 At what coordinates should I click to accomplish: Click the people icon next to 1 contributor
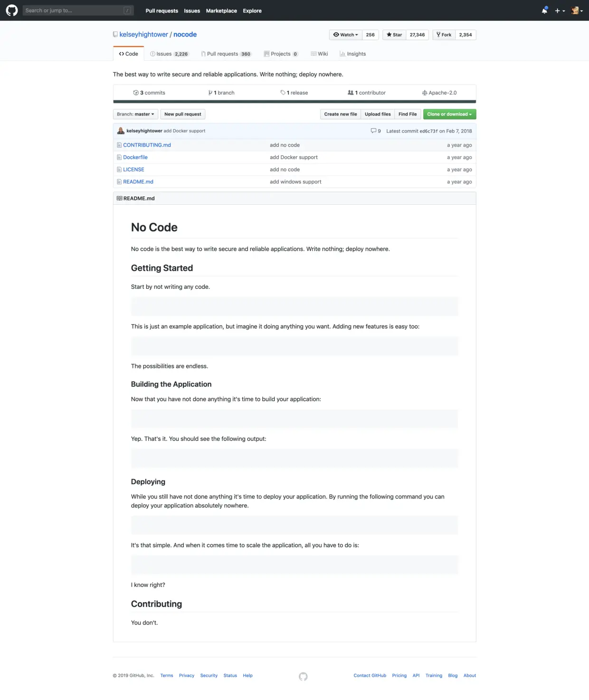click(351, 93)
